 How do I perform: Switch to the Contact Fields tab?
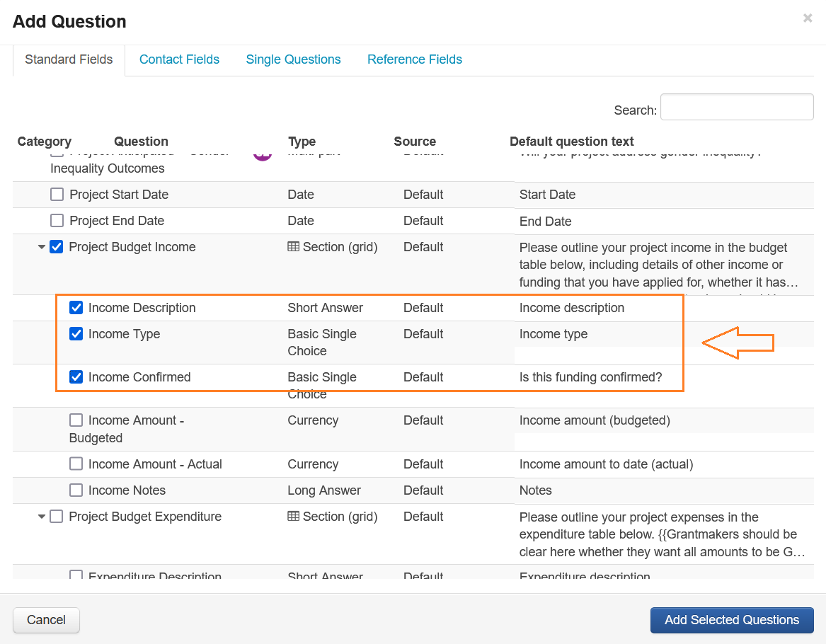(179, 59)
